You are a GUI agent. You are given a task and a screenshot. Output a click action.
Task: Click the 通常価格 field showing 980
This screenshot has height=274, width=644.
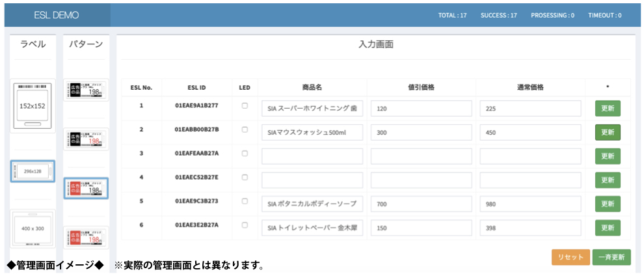click(x=530, y=204)
